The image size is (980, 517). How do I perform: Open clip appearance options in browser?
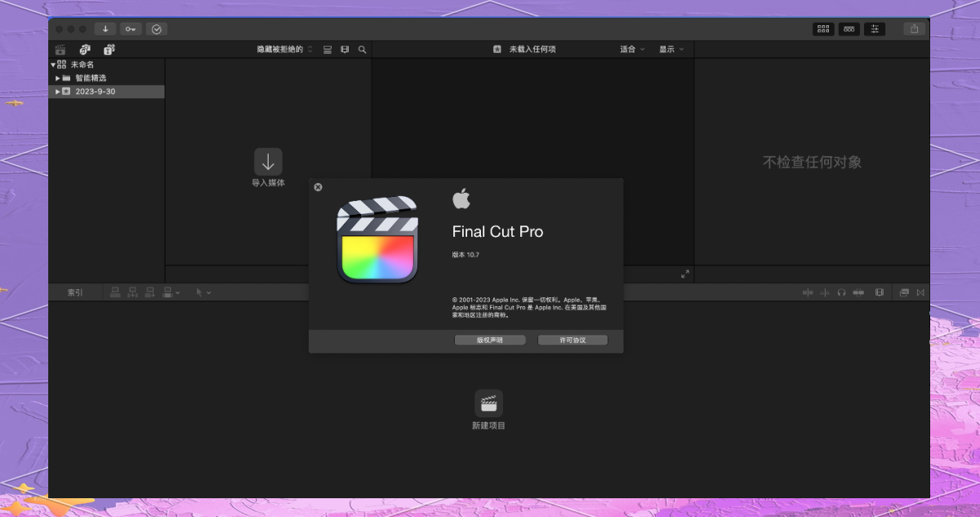click(345, 49)
